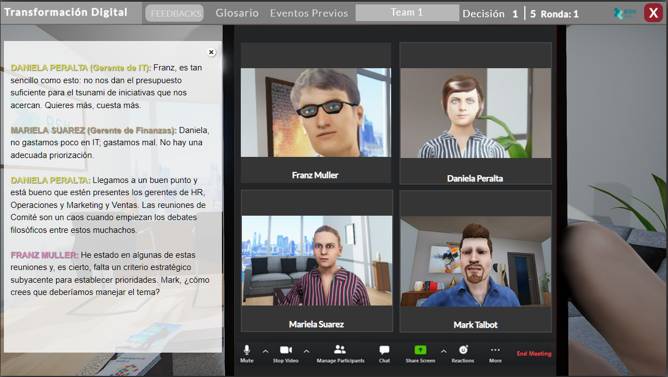Screen dimensions: 668x377
Task: Open Manage Participants icon
Action: 340,350
